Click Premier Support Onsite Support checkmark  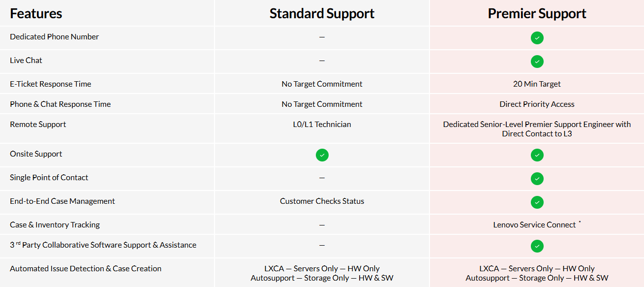point(537,155)
